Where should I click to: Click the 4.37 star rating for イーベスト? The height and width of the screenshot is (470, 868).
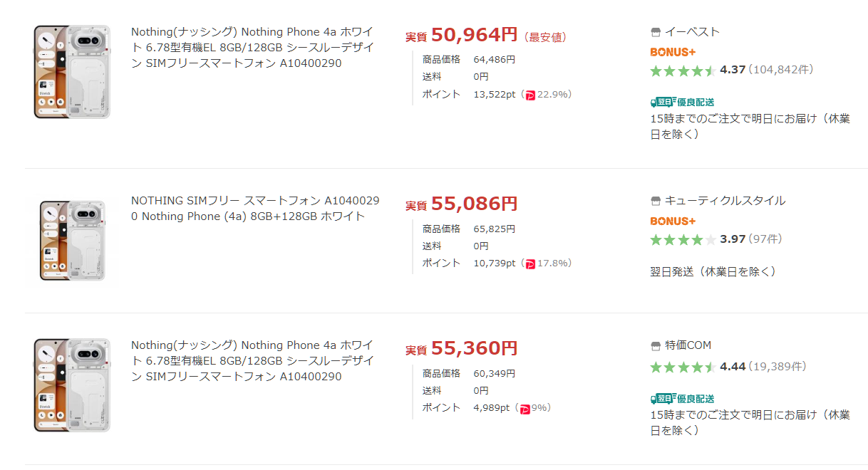pyautogui.click(x=731, y=70)
